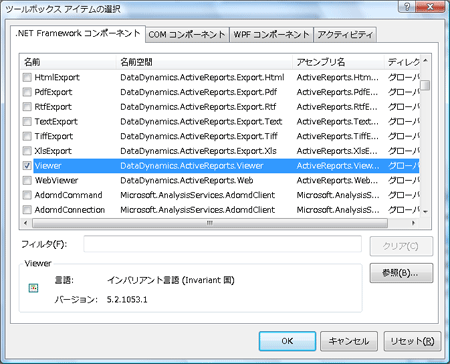Check the PdfExport checkbox
Image resolution: width=450 pixels, height=364 pixels.
pyautogui.click(x=27, y=92)
